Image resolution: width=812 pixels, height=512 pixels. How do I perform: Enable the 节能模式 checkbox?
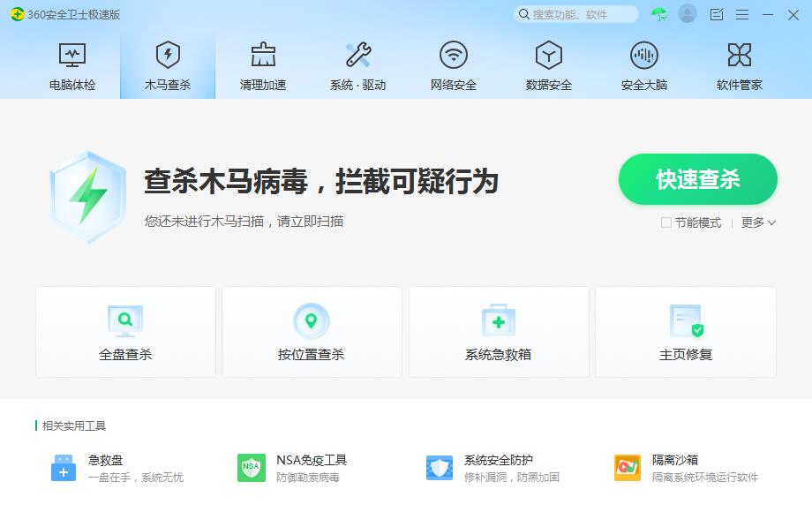(x=666, y=222)
